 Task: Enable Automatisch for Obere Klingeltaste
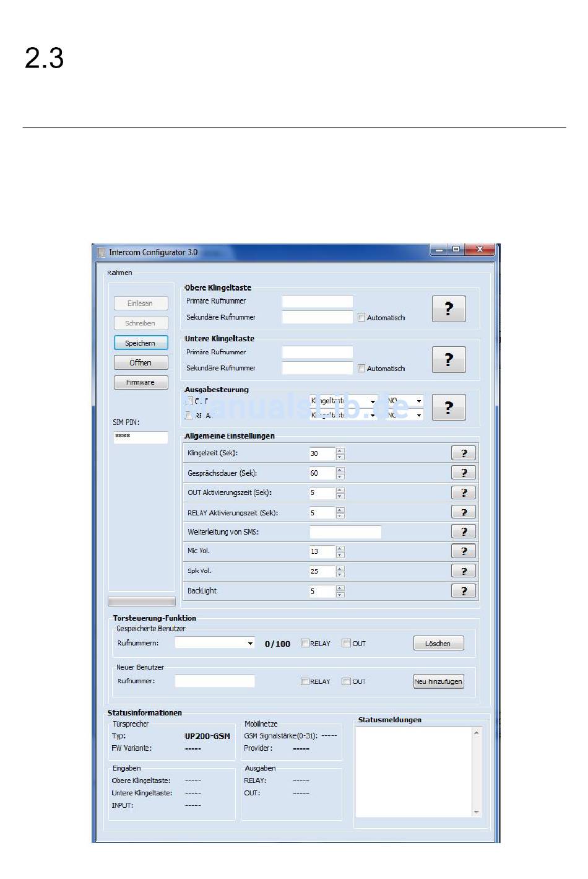click(x=361, y=318)
